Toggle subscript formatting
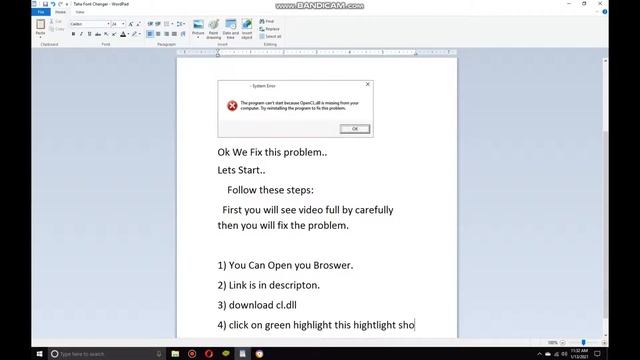The height and width of the screenshot is (360, 640). [106, 34]
